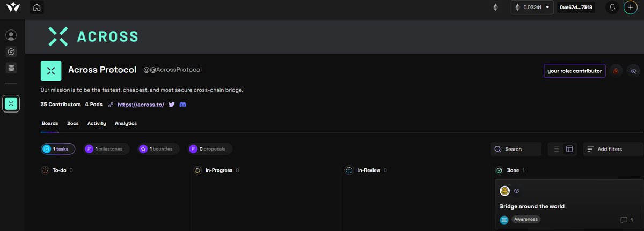This screenshot has width=644, height=231.
Task: Toggle the crossed-out eye visibility icon
Action: (x=633, y=71)
